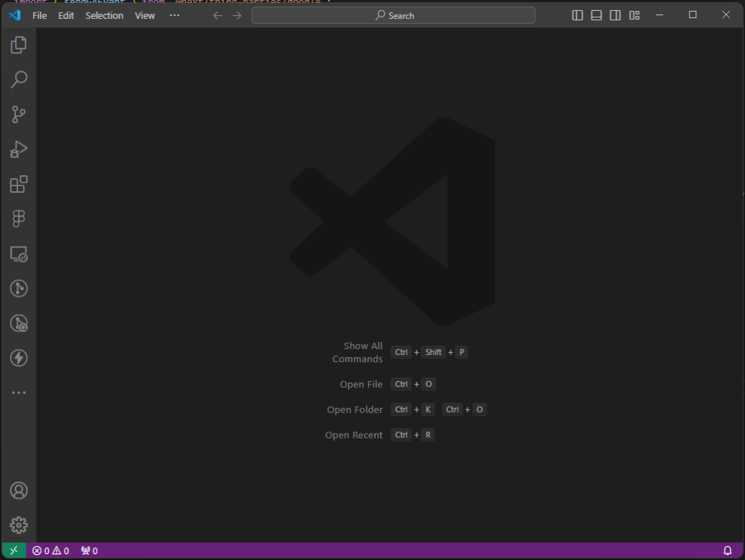Click the Search command center box
The image size is (745, 560).
tap(394, 16)
